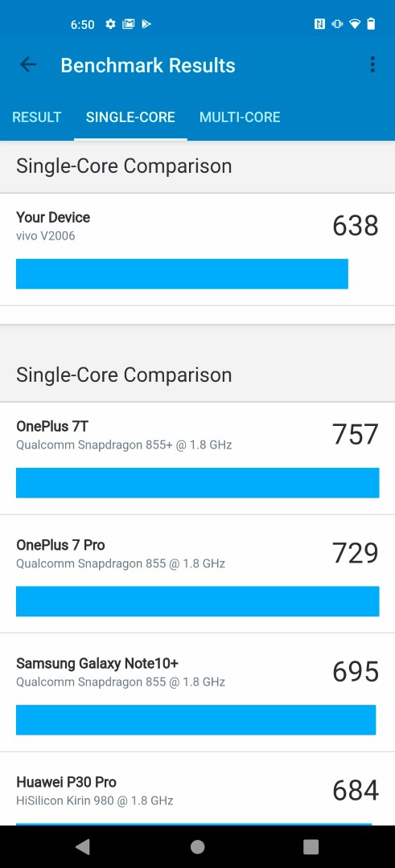Tap Android recents square button
The height and width of the screenshot is (868, 395).
pyautogui.click(x=311, y=846)
